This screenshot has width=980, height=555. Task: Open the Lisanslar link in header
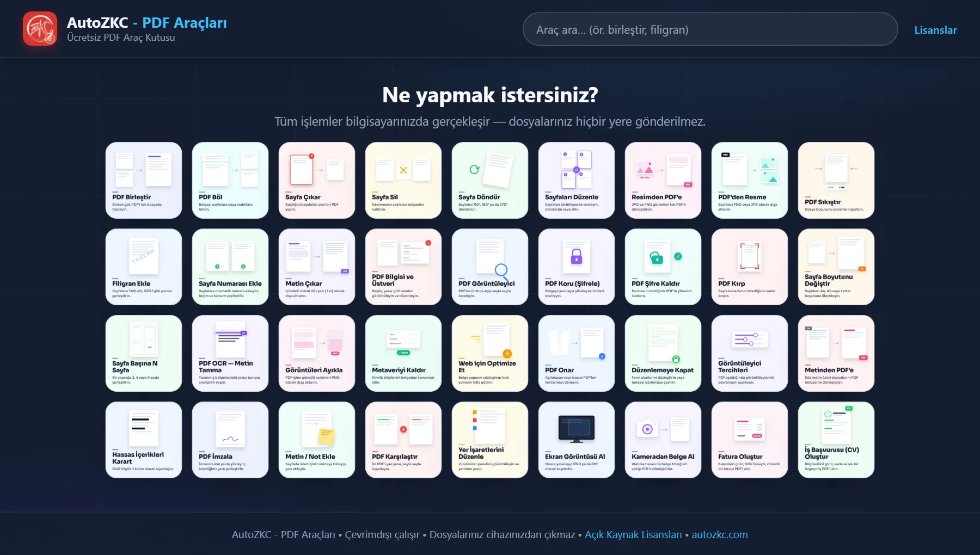(935, 30)
